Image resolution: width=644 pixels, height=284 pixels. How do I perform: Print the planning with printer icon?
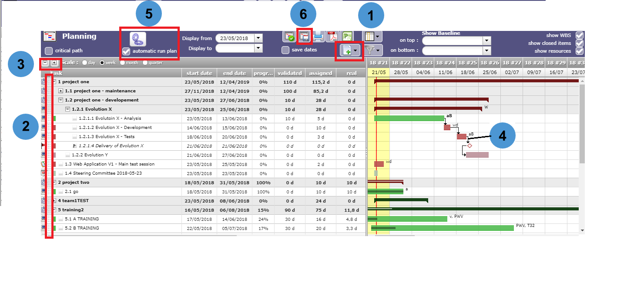click(x=319, y=37)
